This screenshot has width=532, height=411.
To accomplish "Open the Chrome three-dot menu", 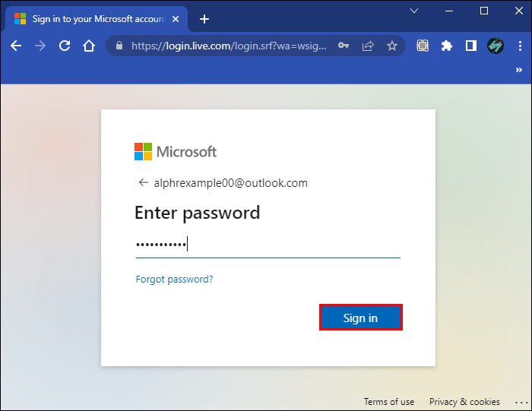I will pyautogui.click(x=520, y=46).
